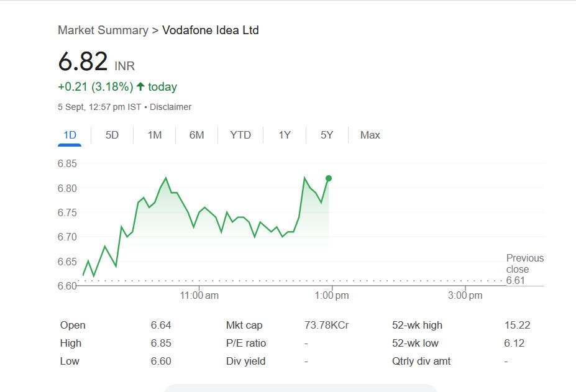Click the 6.82 current price figure

pyautogui.click(x=83, y=62)
